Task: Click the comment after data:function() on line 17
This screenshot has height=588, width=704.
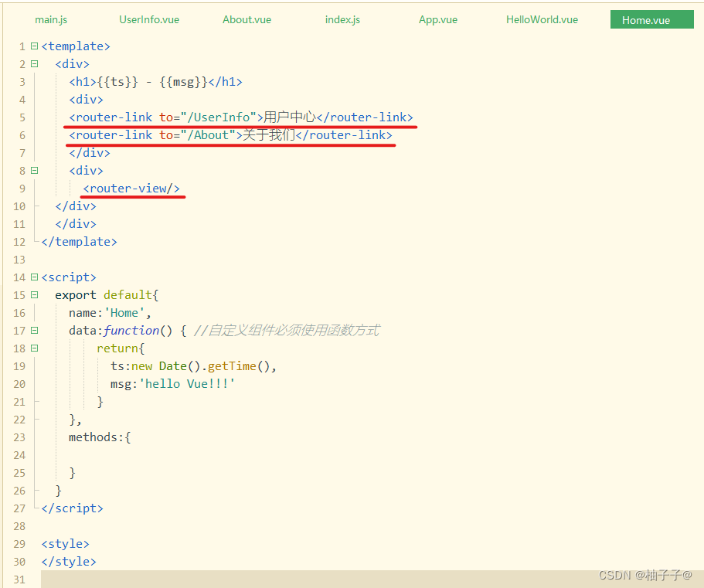Action: (x=287, y=331)
